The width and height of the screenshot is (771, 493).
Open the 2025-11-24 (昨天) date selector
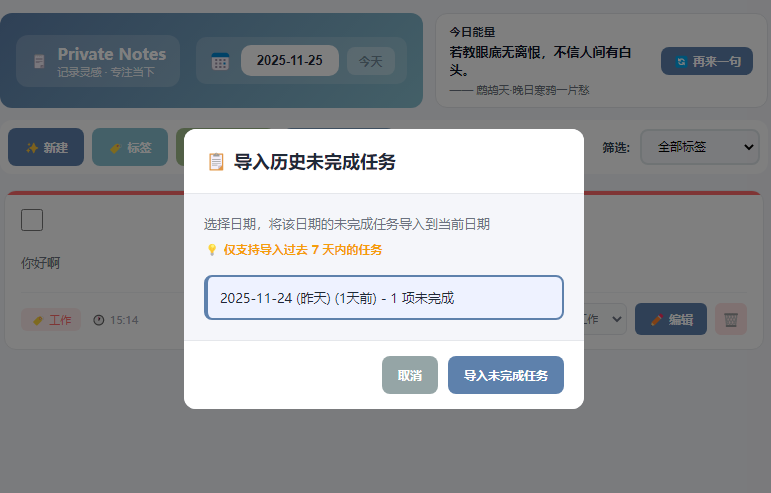[384, 297]
